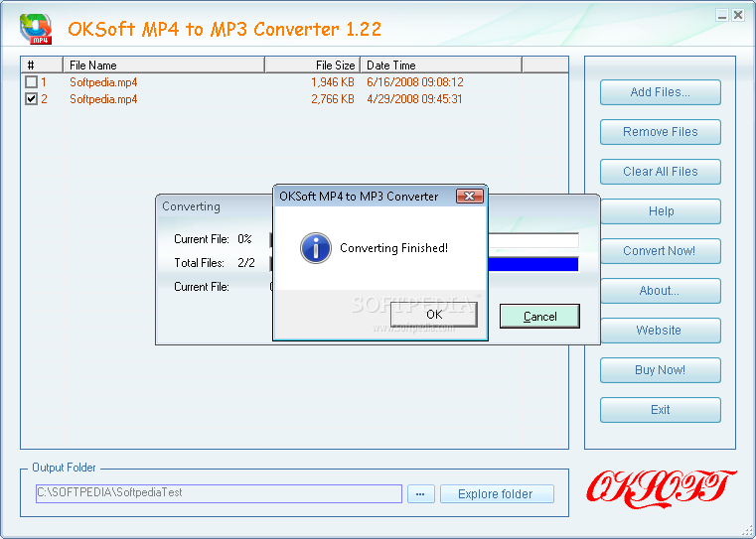Select Softpedia.mp4 sized 1,946 KB
The width and height of the screenshot is (756, 539).
103,81
